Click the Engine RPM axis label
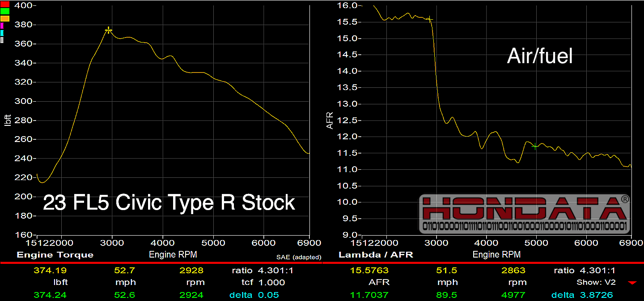The height and width of the screenshot is (301, 644). [x=173, y=254]
